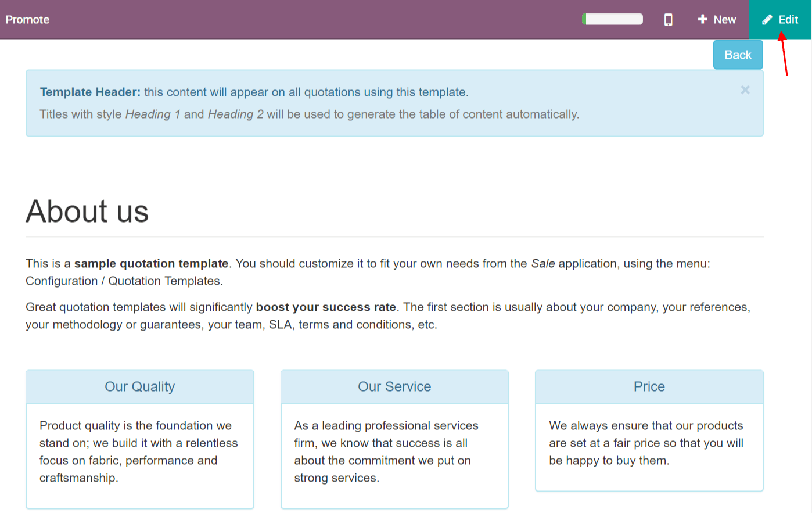Select the Our Quality panel title
812x513 pixels.
(x=139, y=387)
